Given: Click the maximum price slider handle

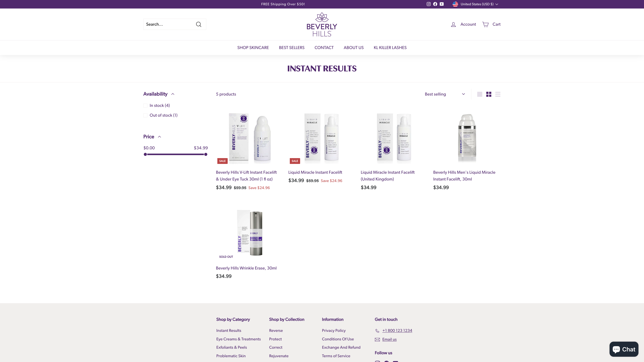Looking at the screenshot, I should [206, 154].
